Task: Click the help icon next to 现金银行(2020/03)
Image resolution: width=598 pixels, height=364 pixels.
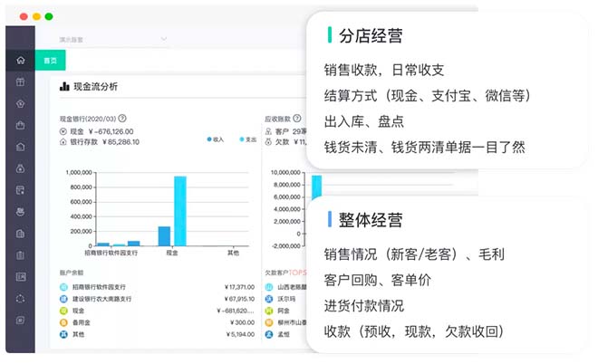Action: (x=122, y=118)
